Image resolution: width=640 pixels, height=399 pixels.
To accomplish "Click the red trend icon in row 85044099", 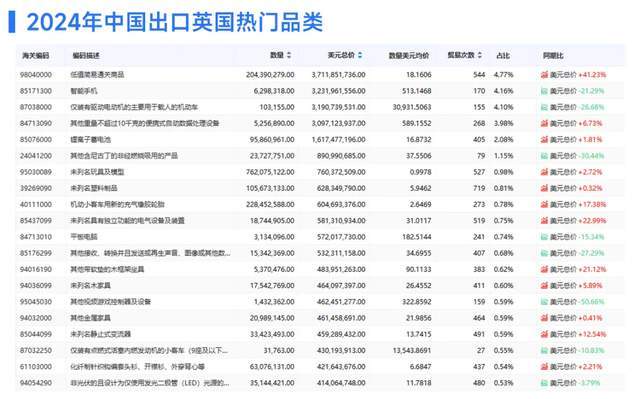I will click(x=544, y=334).
